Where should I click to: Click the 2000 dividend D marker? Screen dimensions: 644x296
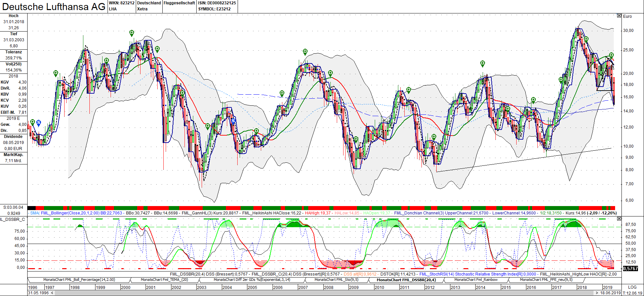click(132, 33)
